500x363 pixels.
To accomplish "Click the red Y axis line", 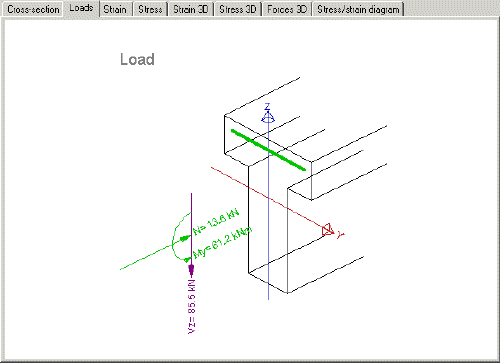I will pyautogui.click(x=267, y=198).
